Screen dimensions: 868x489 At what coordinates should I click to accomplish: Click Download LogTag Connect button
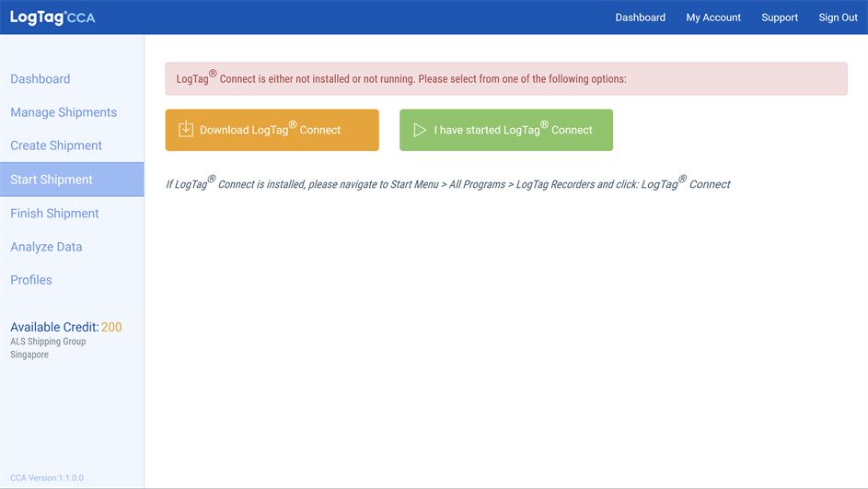pyautogui.click(x=272, y=130)
